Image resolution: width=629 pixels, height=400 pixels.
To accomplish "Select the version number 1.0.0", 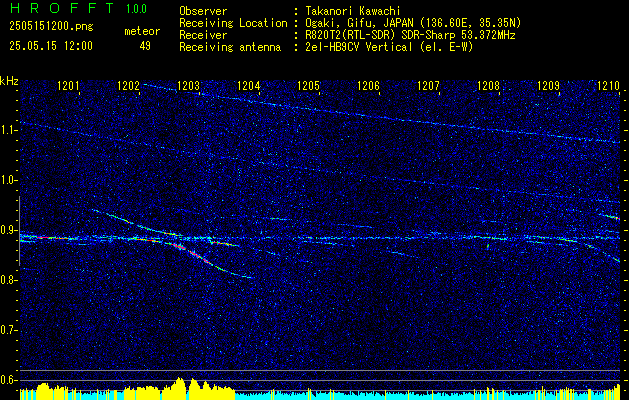I will [x=136, y=8].
